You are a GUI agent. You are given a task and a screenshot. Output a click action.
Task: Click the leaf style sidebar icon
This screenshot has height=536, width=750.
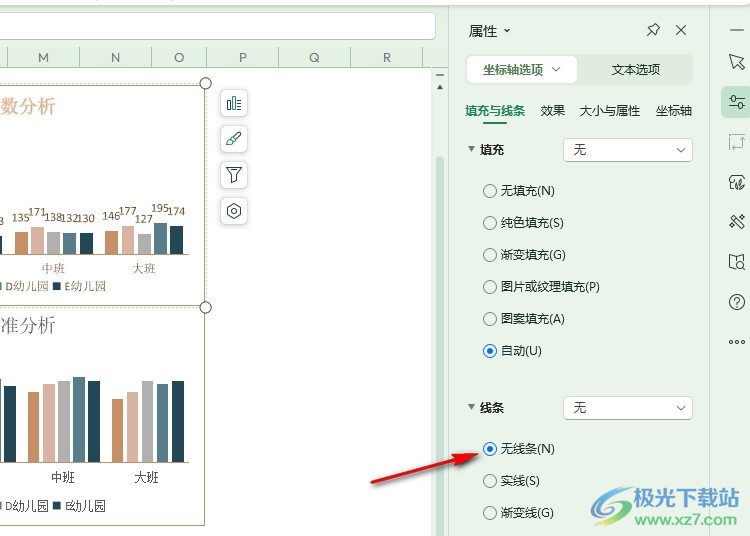pyautogui.click(x=737, y=182)
